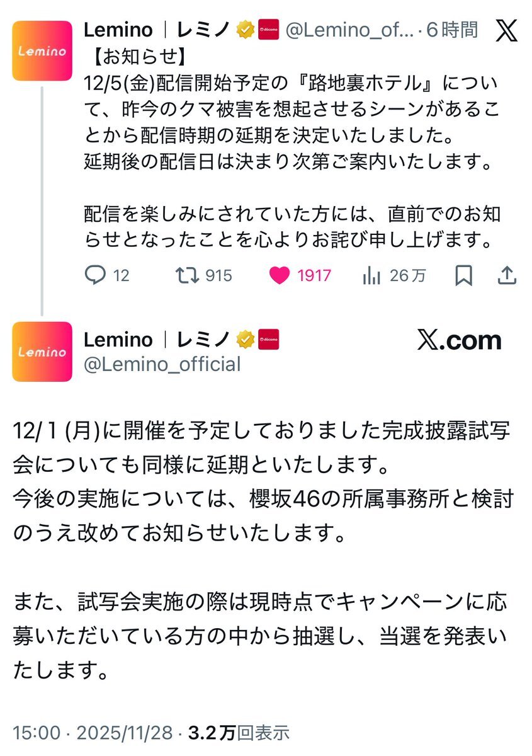Image resolution: width=532 pixels, height=756 pixels.
Task: Share the first Lemino post
Action: (x=507, y=275)
